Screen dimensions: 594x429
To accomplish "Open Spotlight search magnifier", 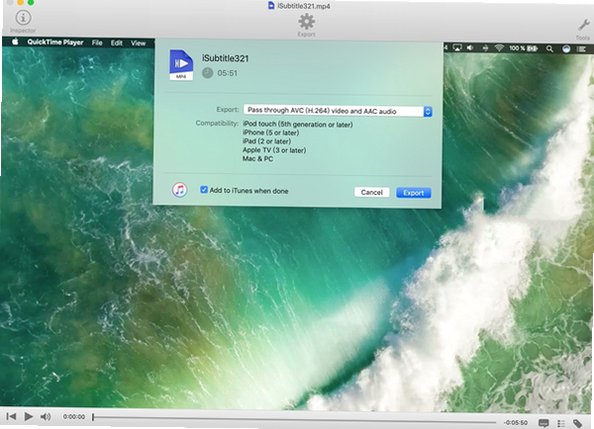I will (x=550, y=49).
